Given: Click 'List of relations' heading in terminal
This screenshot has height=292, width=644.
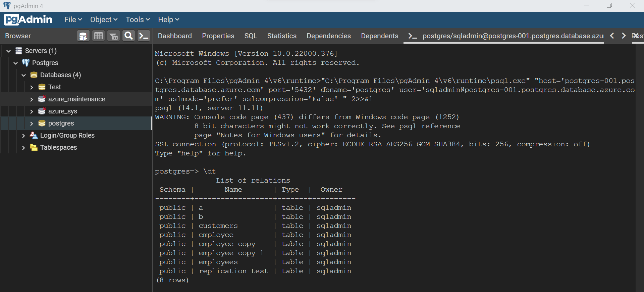Looking at the screenshot, I should coord(253,181).
